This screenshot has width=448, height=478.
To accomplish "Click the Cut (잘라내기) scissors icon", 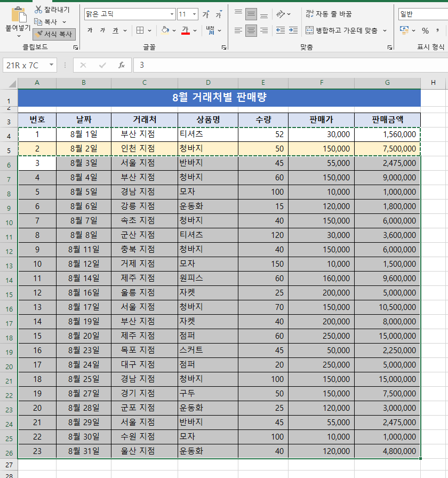I will pyautogui.click(x=38, y=10).
